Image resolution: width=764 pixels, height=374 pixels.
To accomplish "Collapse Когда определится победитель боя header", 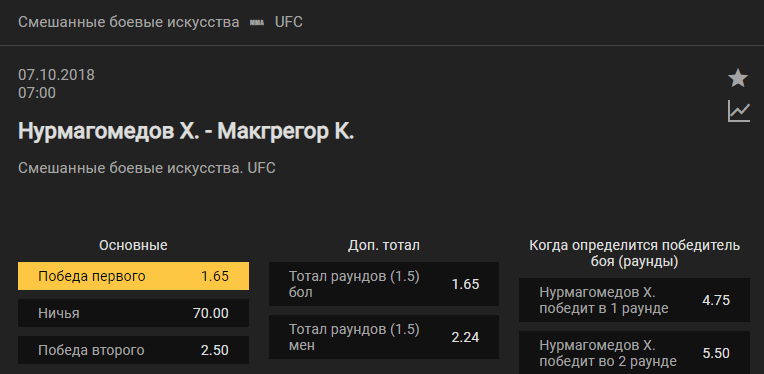I will (634, 253).
